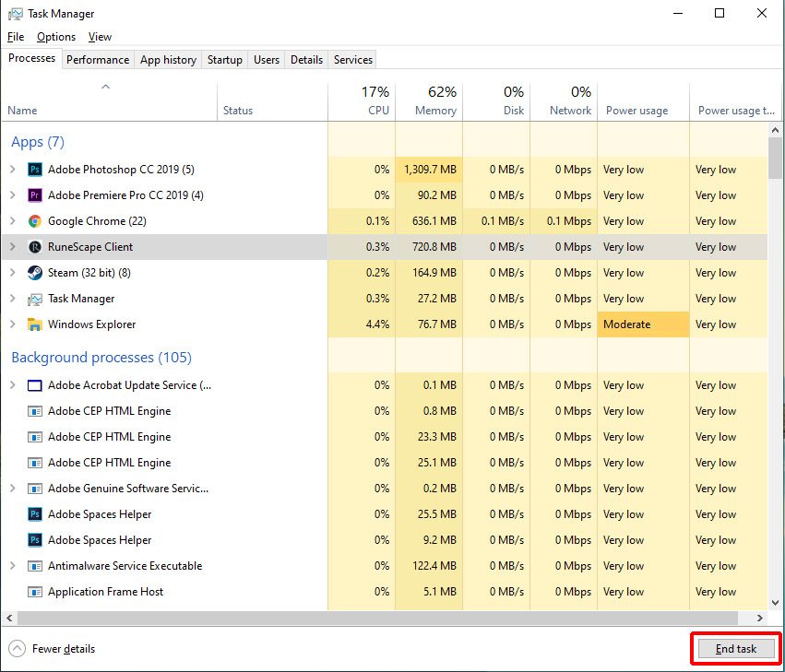The image size is (785, 672).
Task: Click the 720.8 MB memory value
Action: coord(434,247)
